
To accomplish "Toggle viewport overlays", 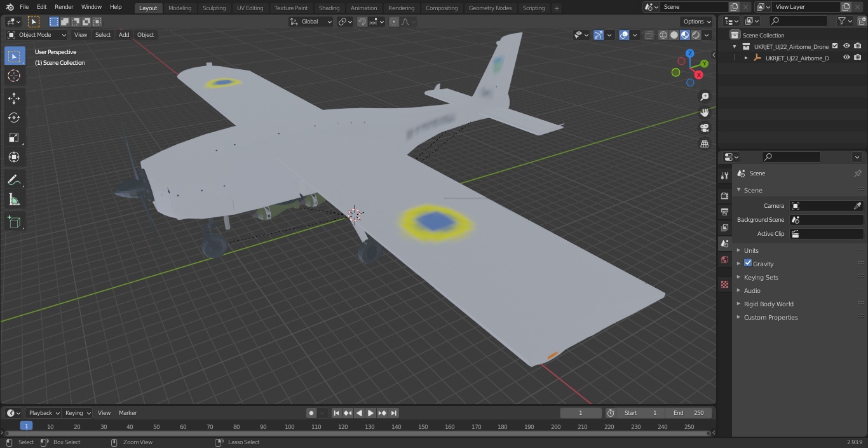I will tap(624, 35).
